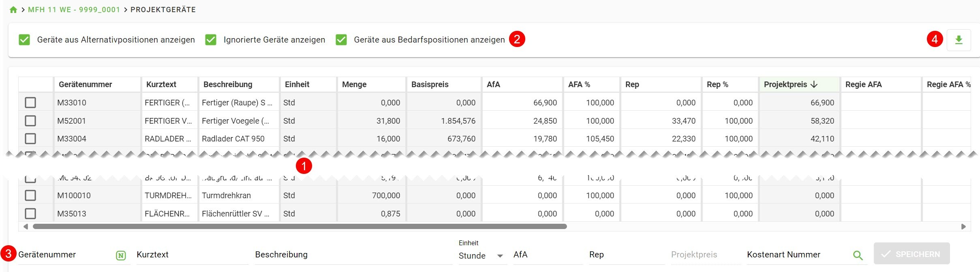Image resolution: width=980 pixels, height=272 pixels.
Task: Click the scrollbar left arrow
Action: [26, 227]
